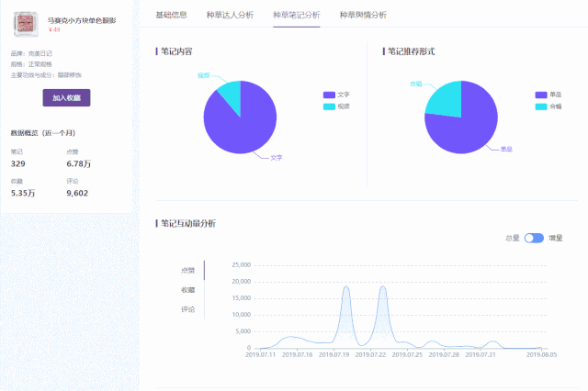The height and width of the screenshot is (391, 588).
Task: Click the 品牌: 完美日记 line
Action: 31,53
